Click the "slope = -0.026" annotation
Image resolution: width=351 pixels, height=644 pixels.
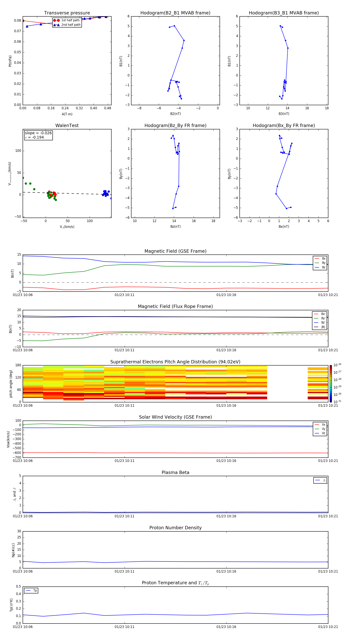(x=38, y=133)
